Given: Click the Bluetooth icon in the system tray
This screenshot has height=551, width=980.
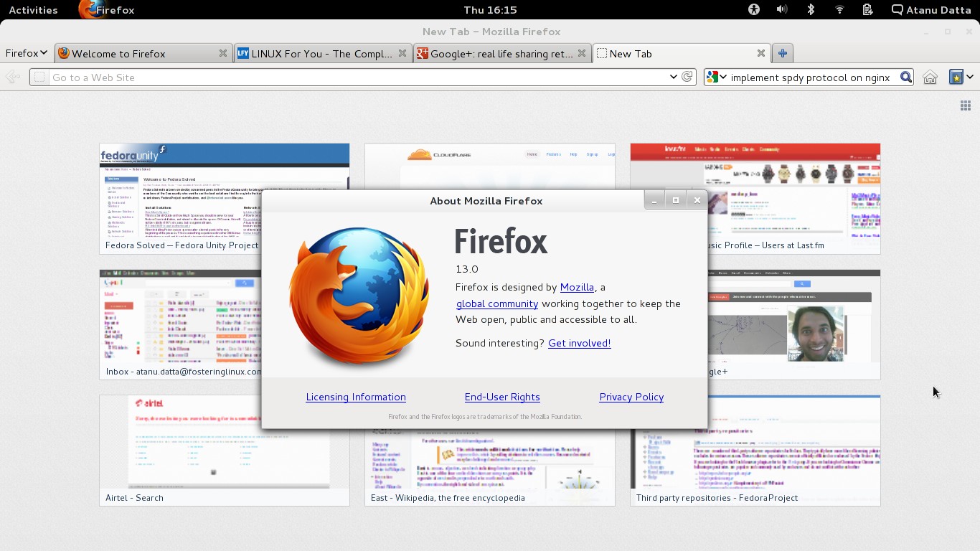Looking at the screenshot, I should click(x=811, y=10).
